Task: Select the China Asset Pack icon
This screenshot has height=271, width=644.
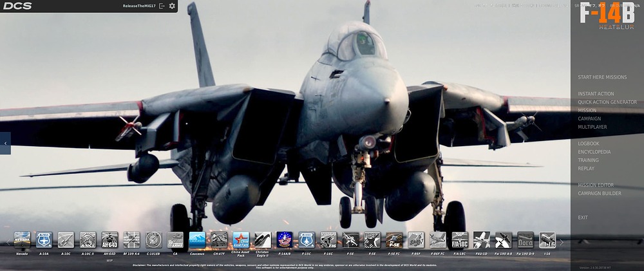Action: pyautogui.click(x=241, y=240)
